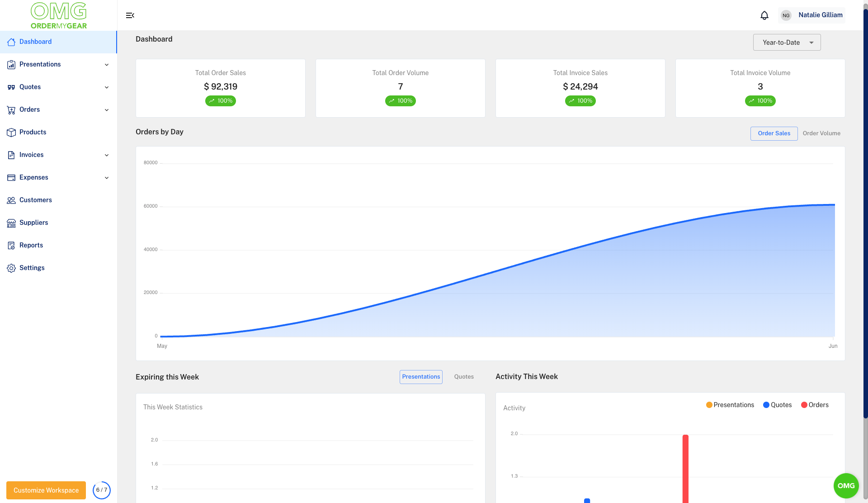The width and height of the screenshot is (868, 503).
Task: Open the Reports icon in sidebar
Action: [x=11, y=245]
